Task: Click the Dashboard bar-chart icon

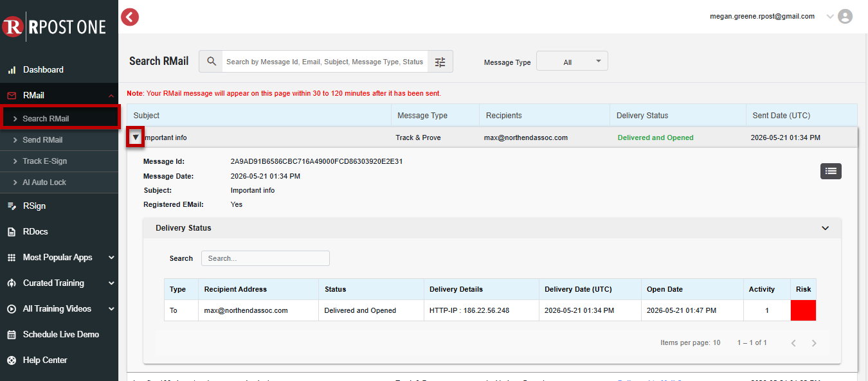Action: 12,69
